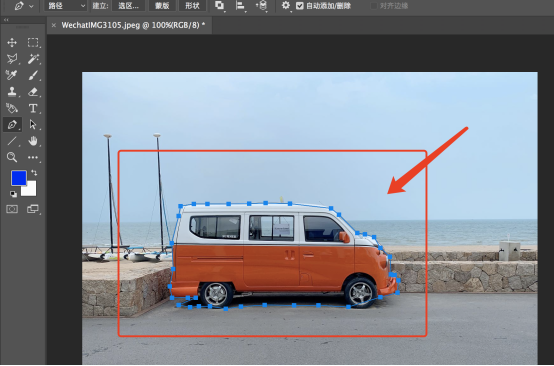
Task: Select the Brush tool
Action: click(x=33, y=75)
